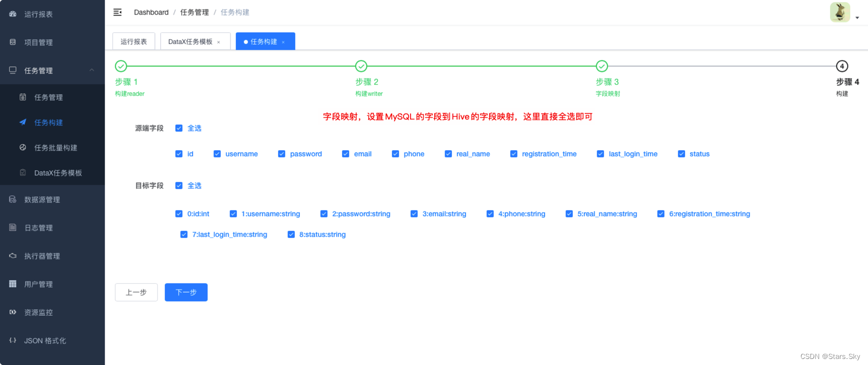Uncheck the 2:password:string target field

pyautogui.click(x=324, y=214)
